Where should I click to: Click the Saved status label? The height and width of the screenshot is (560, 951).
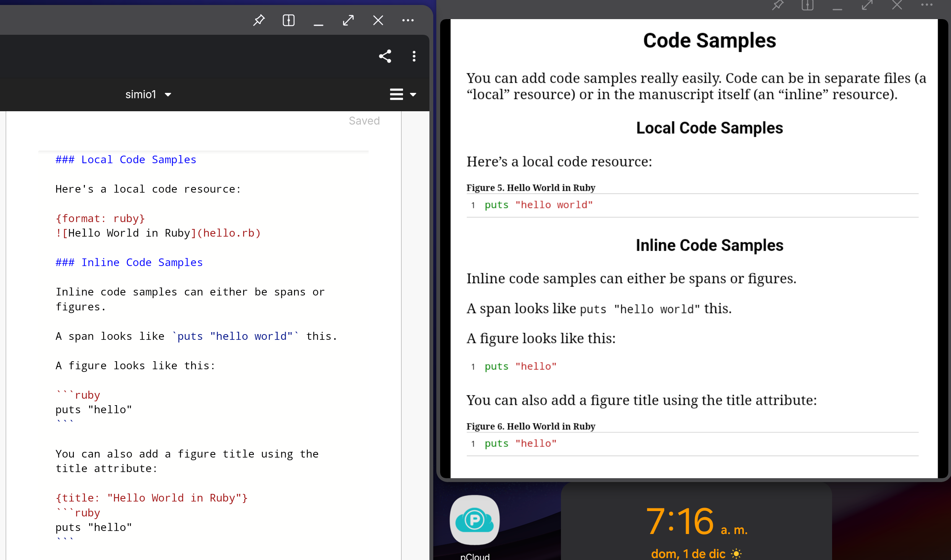(x=364, y=121)
